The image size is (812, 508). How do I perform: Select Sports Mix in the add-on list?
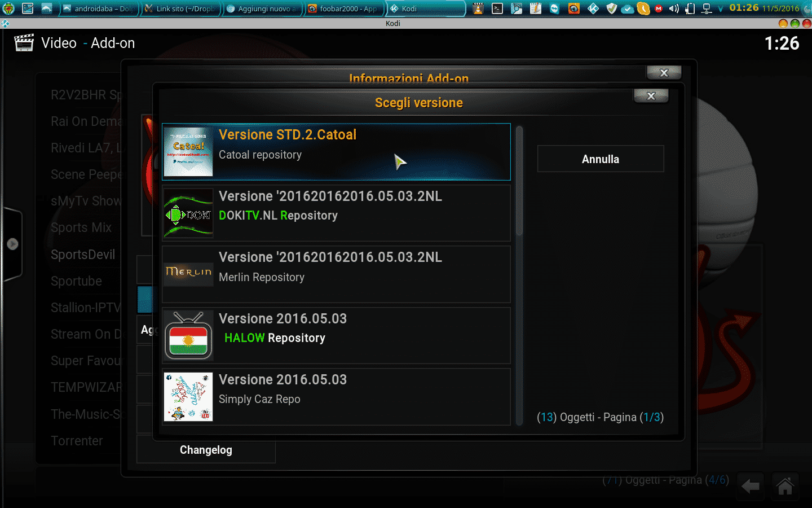pos(81,227)
